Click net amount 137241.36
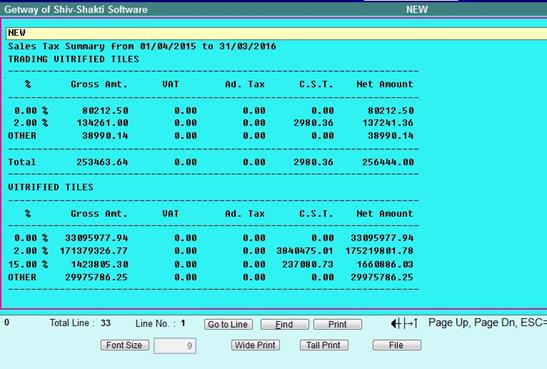Viewport: 547px width, 369px height. pyautogui.click(x=388, y=123)
